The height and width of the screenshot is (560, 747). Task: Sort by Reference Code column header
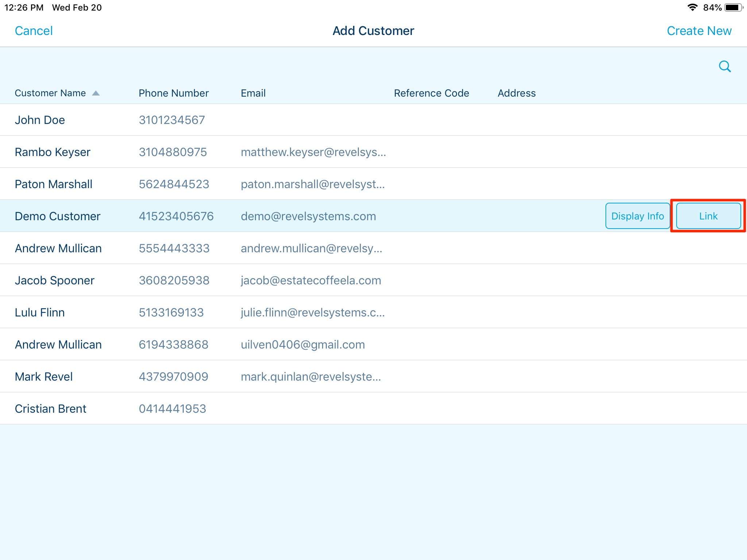pyautogui.click(x=431, y=93)
